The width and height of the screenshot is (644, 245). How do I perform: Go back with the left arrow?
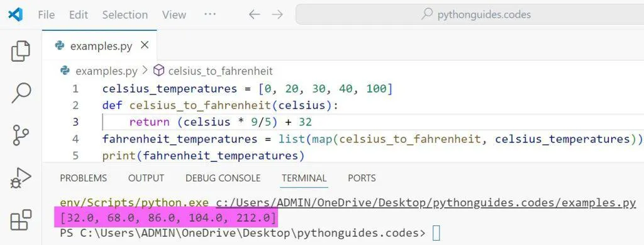coord(255,14)
